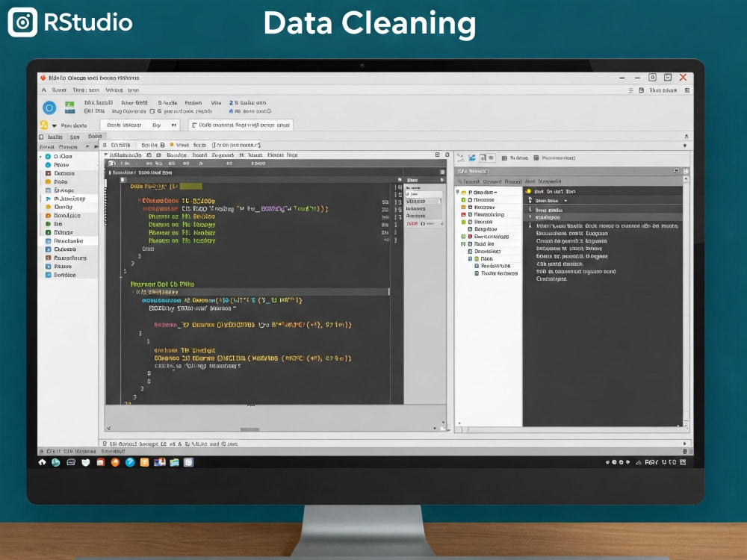
Task: Click the round icon next to it in editor menu row
Action: (x=158, y=155)
